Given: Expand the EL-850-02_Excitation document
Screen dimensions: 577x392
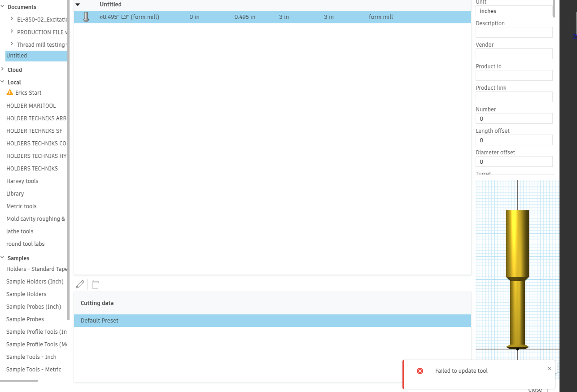Looking at the screenshot, I should tap(12, 19).
